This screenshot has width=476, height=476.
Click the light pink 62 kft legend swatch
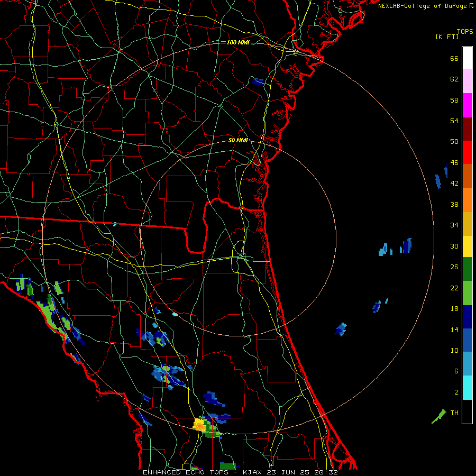[x=467, y=81]
